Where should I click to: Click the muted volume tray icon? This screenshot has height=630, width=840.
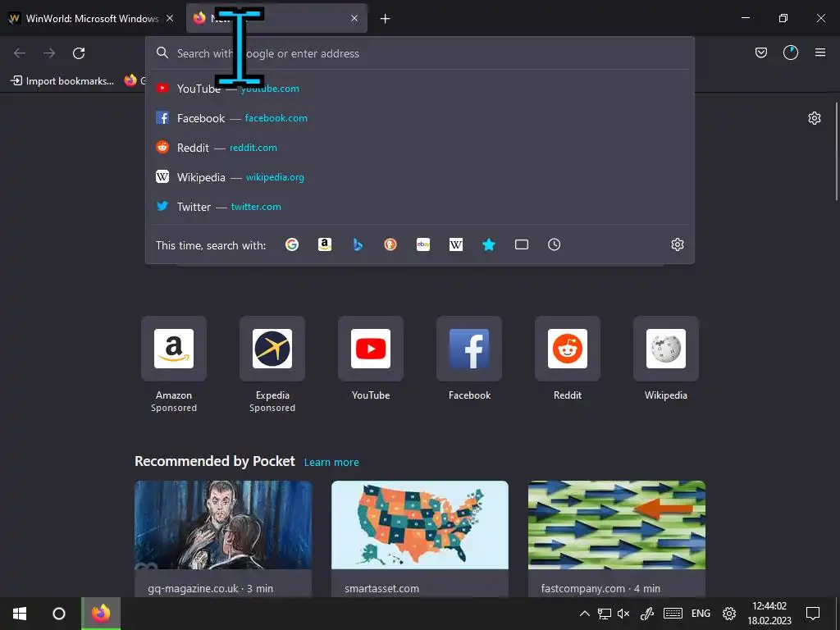(623, 614)
